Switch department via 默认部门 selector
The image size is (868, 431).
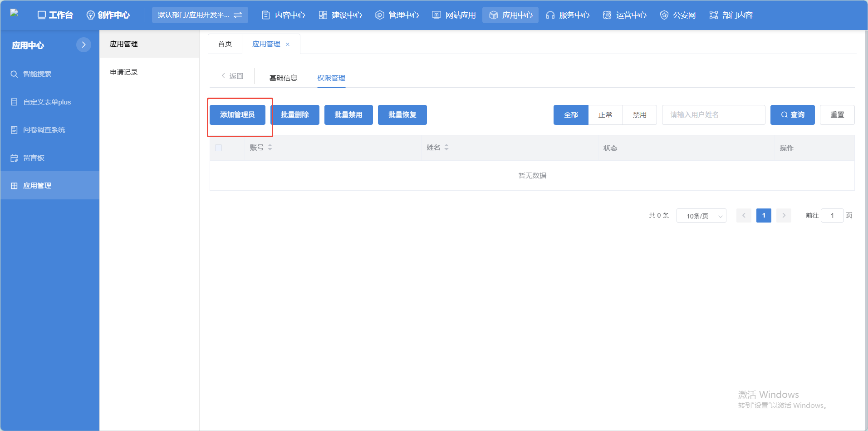(200, 15)
